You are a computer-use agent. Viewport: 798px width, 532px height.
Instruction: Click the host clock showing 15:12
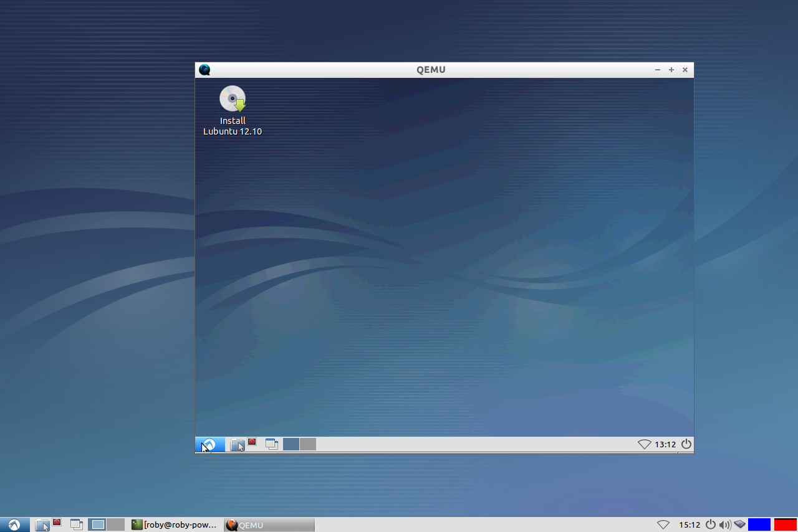point(690,525)
